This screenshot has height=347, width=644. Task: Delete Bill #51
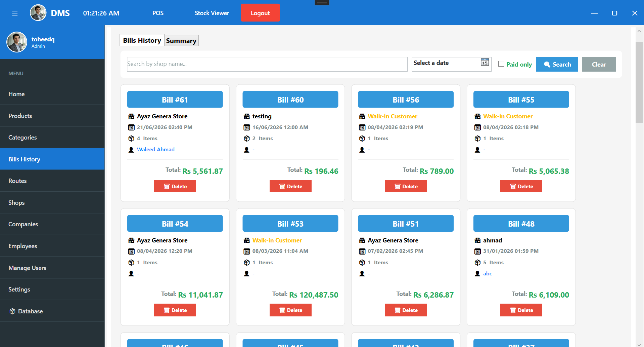point(406,310)
